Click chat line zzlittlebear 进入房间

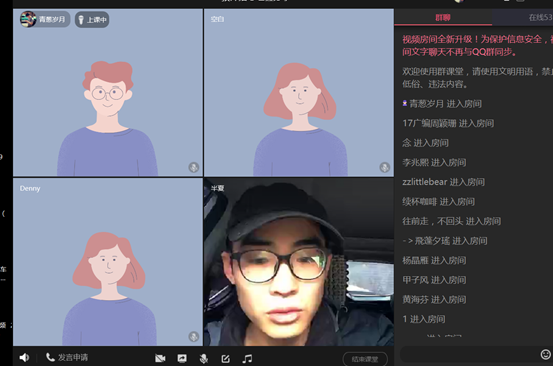pyautogui.click(x=444, y=182)
